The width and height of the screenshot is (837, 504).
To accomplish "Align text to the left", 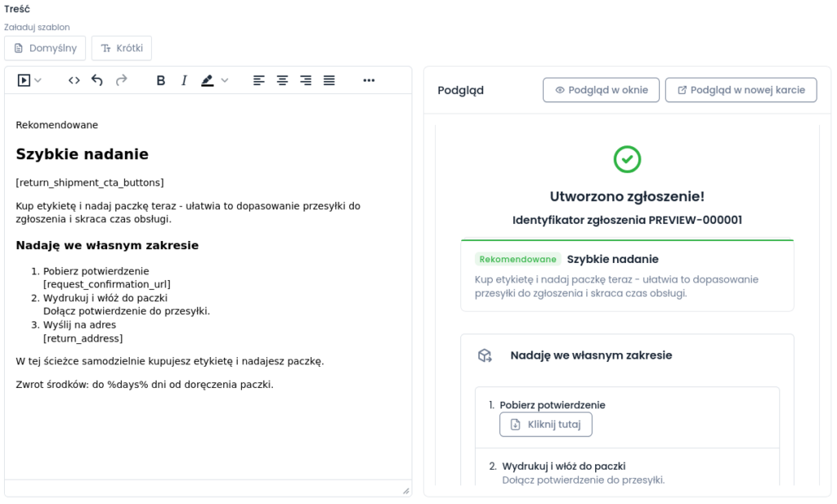I will (x=259, y=80).
